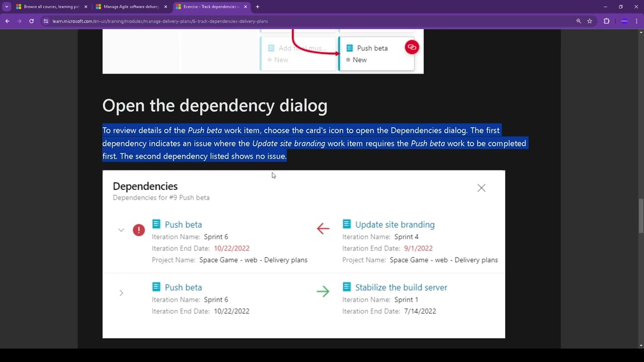Select the Exercise - Track dependencies tab
Screen dimensions: 644x362
[211, 7]
